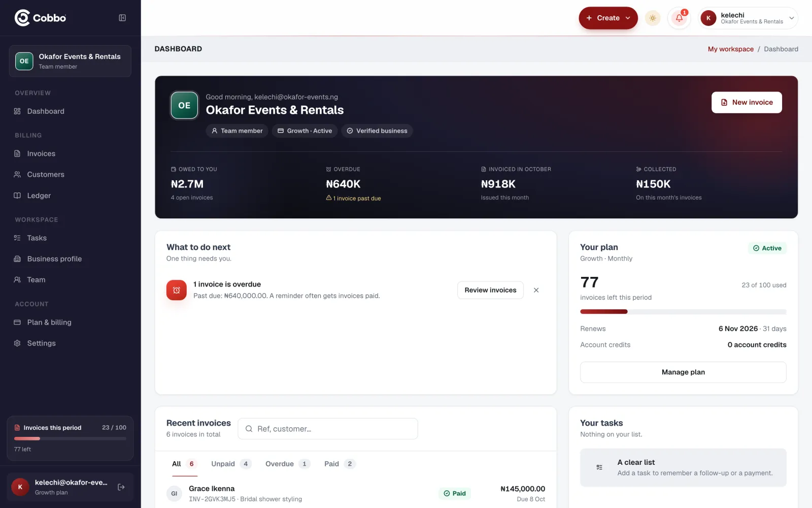
Task: Click the Growth · Active badge
Action: point(304,131)
